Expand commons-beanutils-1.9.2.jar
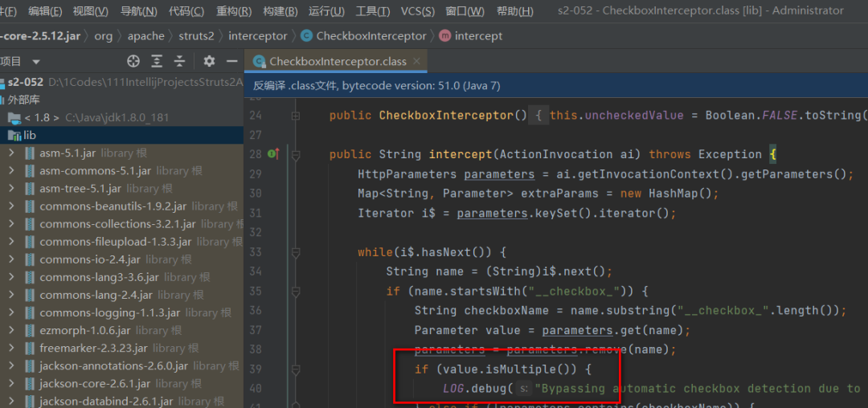 pyautogui.click(x=11, y=206)
